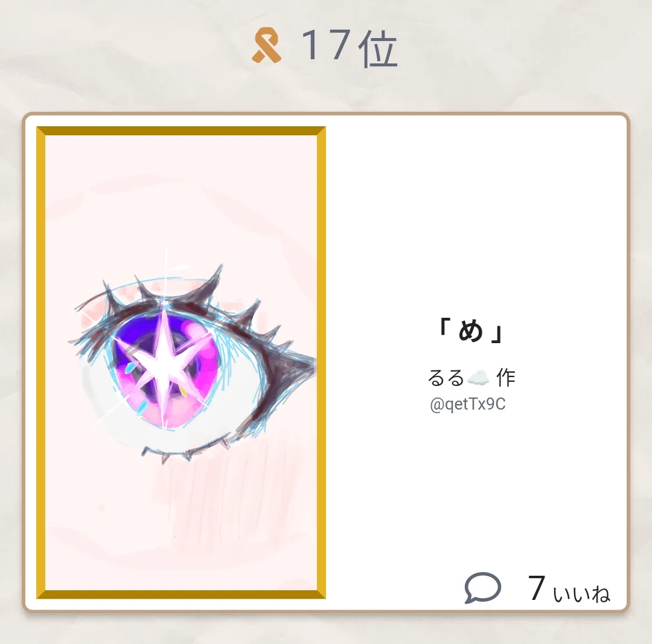The height and width of the screenshot is (644, 652).
Task: Click the 7 like count
Action: 537,588
